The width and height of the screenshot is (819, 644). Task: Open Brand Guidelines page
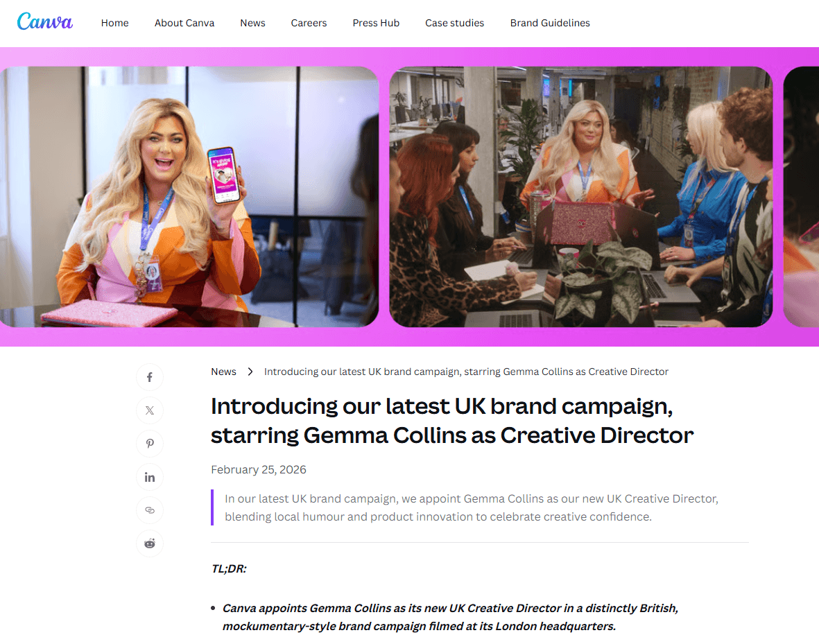click(550, 23)
